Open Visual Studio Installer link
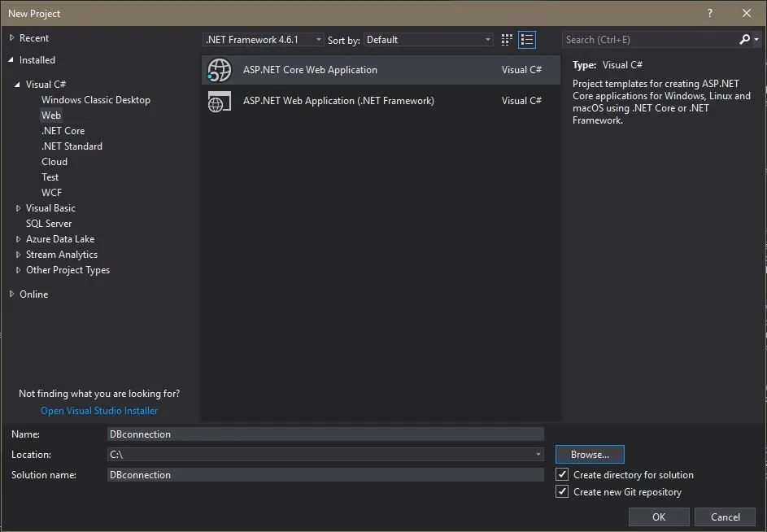This screenshot has height=532, width=767. tap(98, 410)
